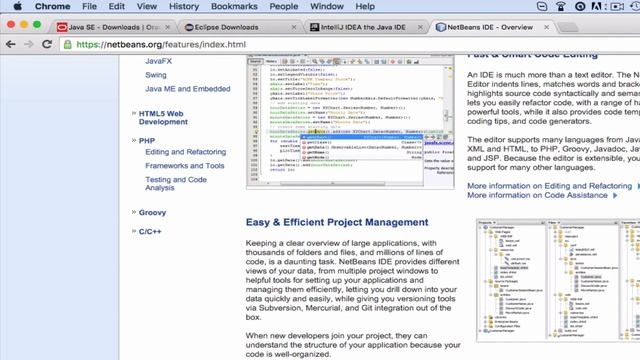Switch to the Java SE Downloads tab
This screenshot has height=360, width=640.
pyautogui.click(x=113, y=27)
